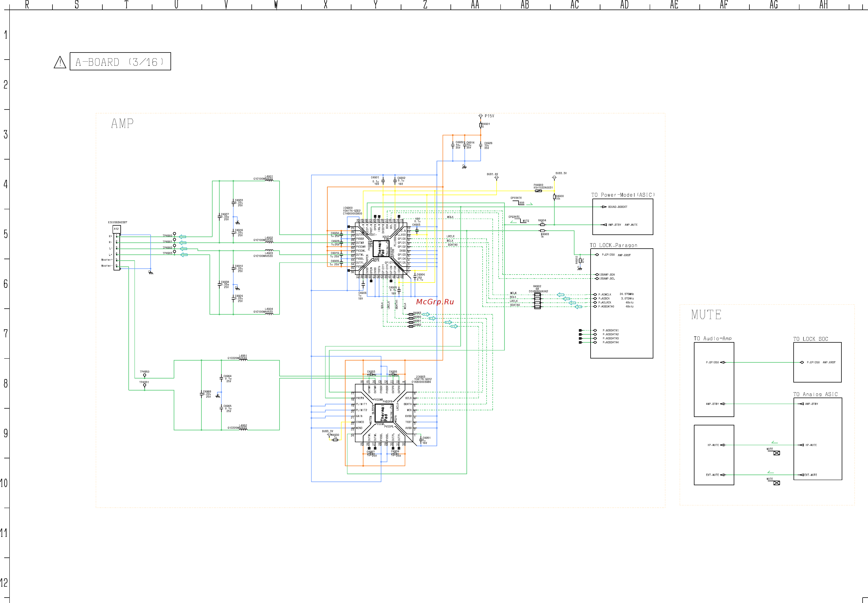The width and height of the screenshot is (868, 603).
Task: Click the PA4900 component label
Action: click(538, 185)
